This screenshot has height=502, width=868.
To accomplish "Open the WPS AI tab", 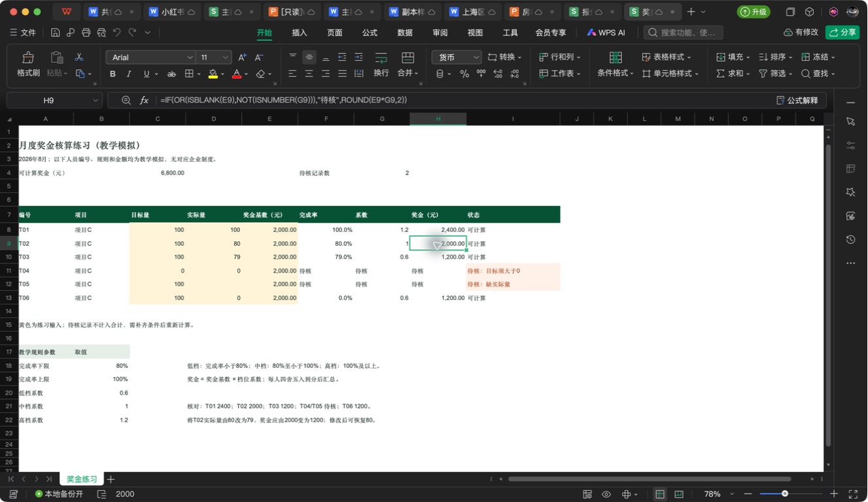I will 606,33.
